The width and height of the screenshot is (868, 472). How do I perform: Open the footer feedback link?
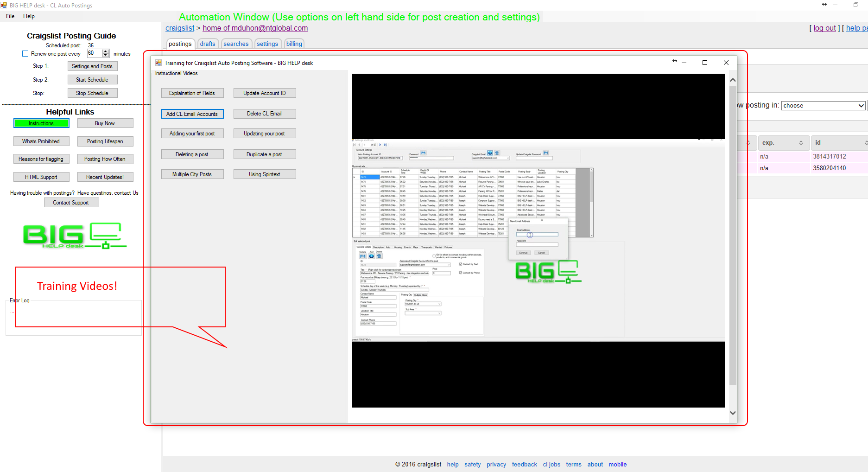[525, 465]
